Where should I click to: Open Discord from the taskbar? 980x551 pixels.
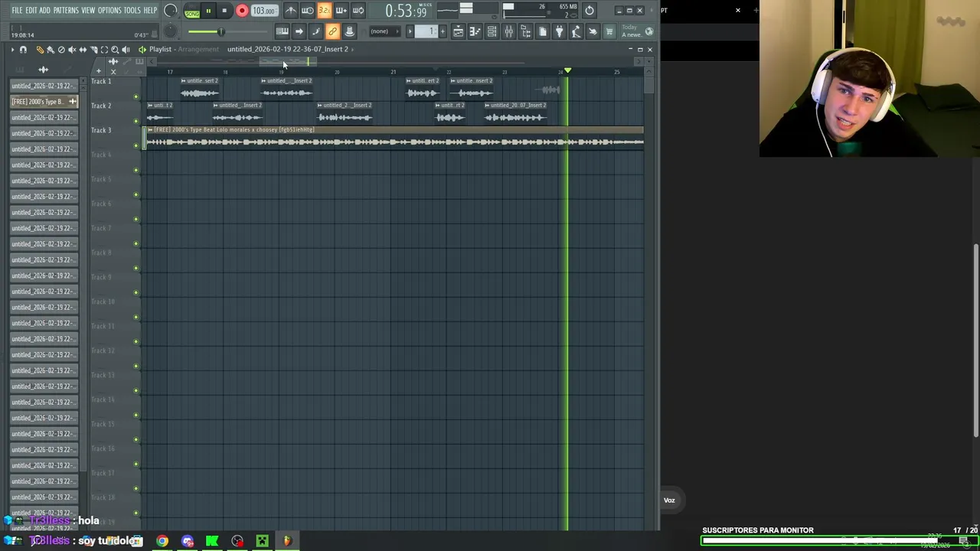[x=188, y=541]
